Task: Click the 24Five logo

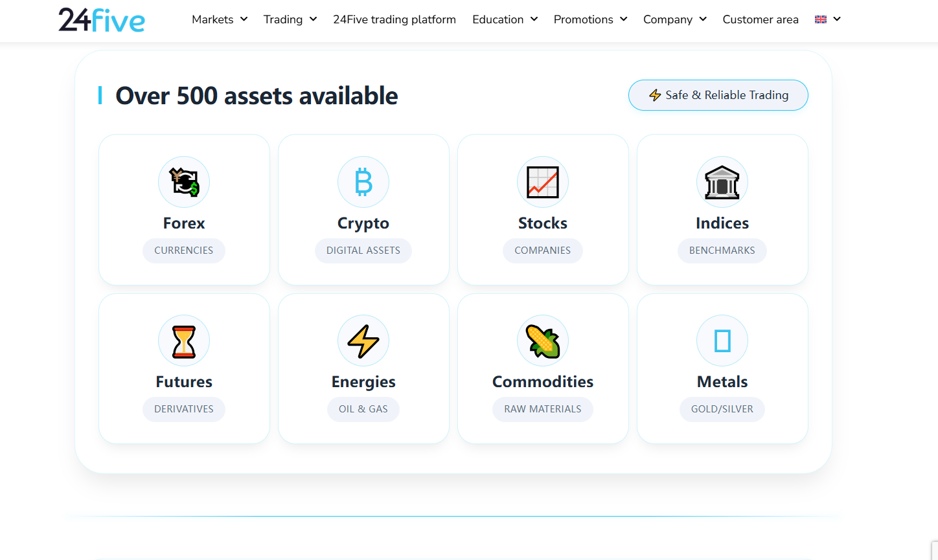Action: coord(102,19)
